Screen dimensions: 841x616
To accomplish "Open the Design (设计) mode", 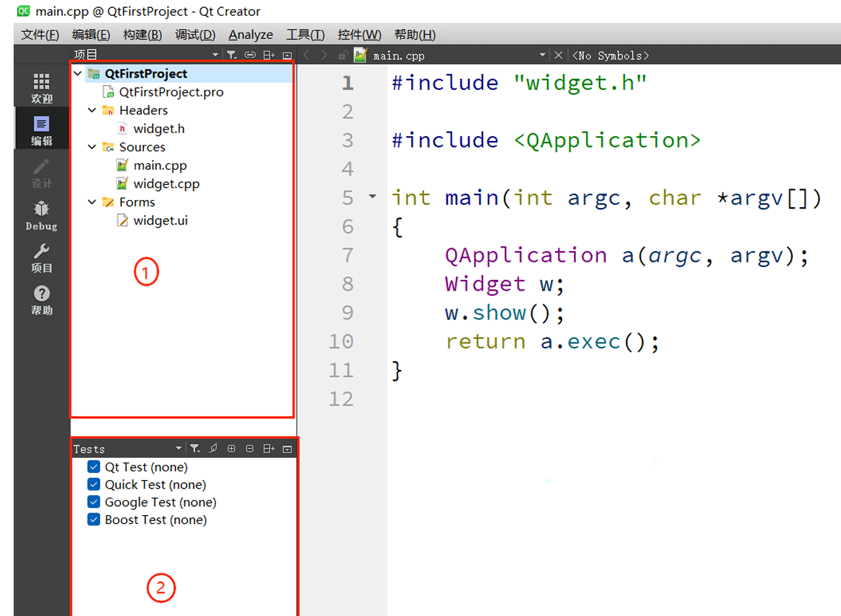I will 41,173.
